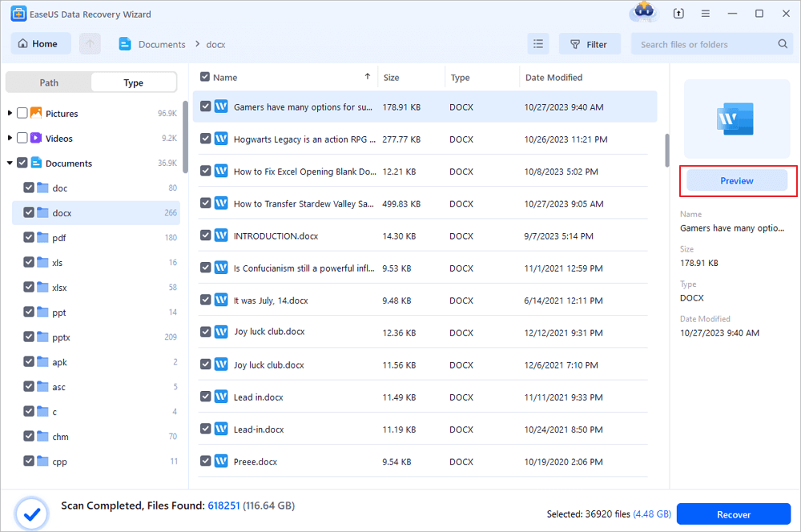Screen dimensions: 801x532
Task: Select the asc folder in tree
Action: coord(96,386)
